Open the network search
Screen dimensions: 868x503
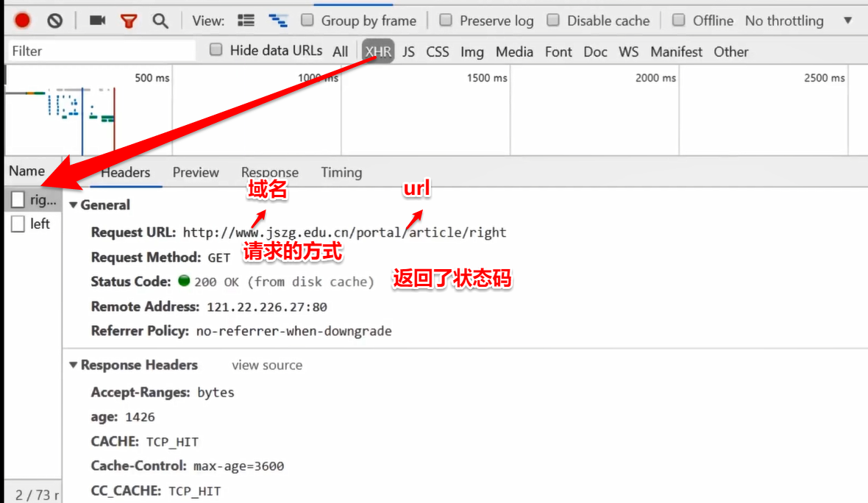pos(160,20)
